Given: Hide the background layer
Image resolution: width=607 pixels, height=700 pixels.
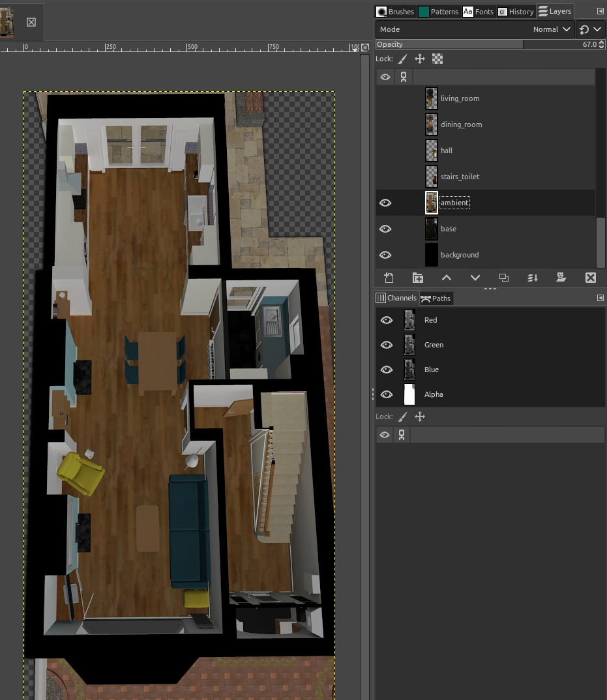Looking at the screenshot, I should tap(385, 255).
